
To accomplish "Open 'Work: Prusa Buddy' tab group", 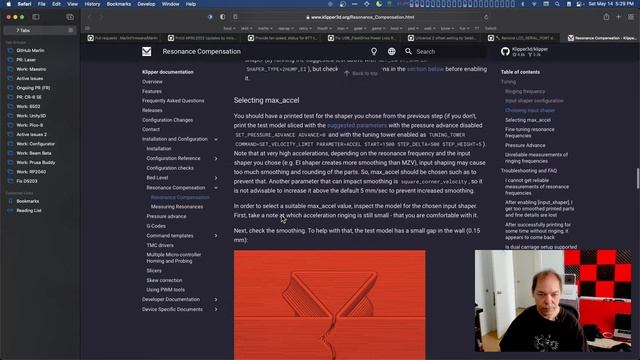I will (x=36, y=162).
